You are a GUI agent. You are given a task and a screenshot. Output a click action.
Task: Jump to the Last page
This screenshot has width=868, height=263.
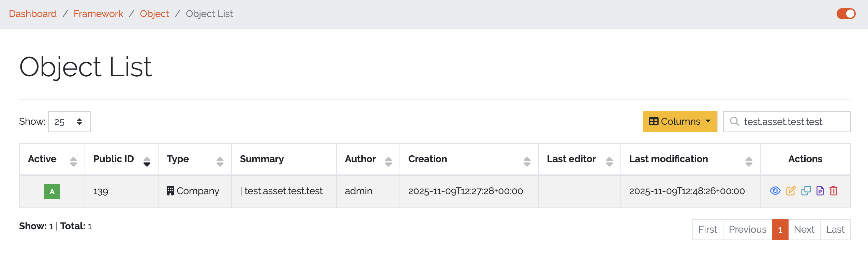pyautogui.click(x=835, y=230)
